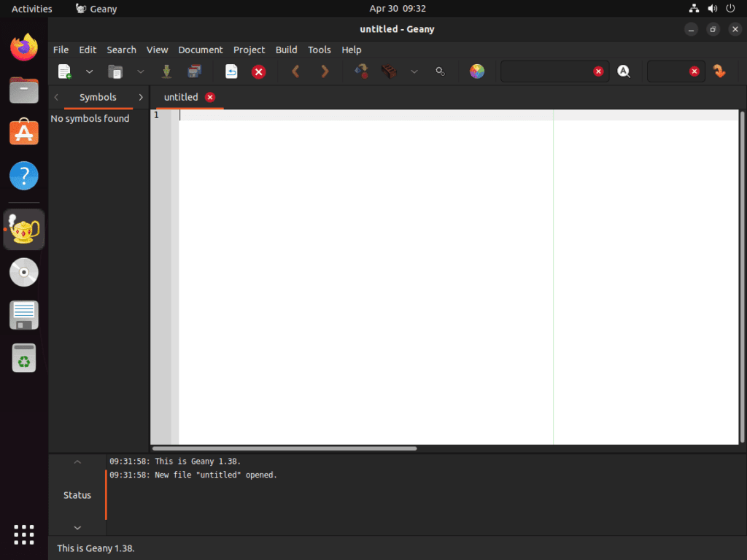This screenshot has width=747, height=560.
Task: Expand the recent files dropdown arrow
Action: click(x=141, y=71)
